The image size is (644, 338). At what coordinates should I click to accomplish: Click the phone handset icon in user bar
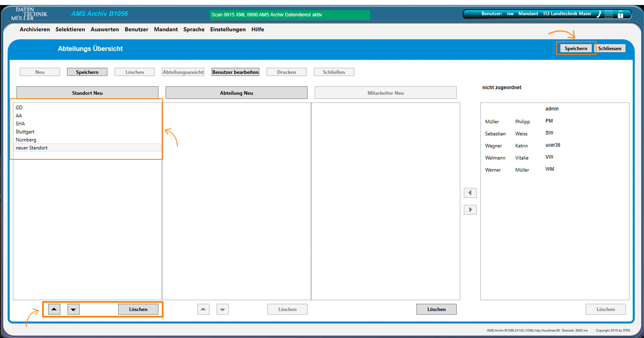coord(599,14)
